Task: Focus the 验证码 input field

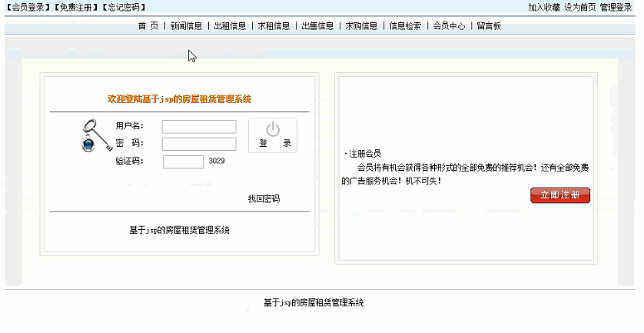Action: click(x=183, y=162)
